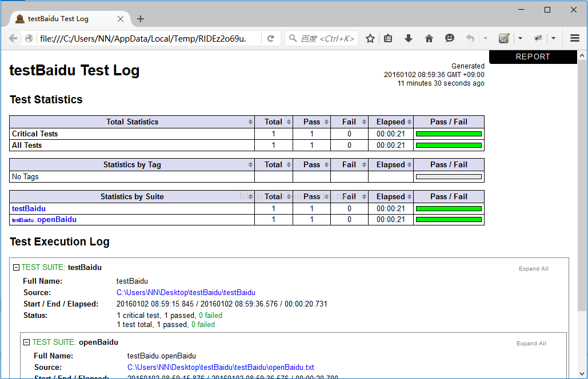The height and width of the screenshot is (379, 588).
Task: Click the globe site identity icon
Action: point(29,38)
